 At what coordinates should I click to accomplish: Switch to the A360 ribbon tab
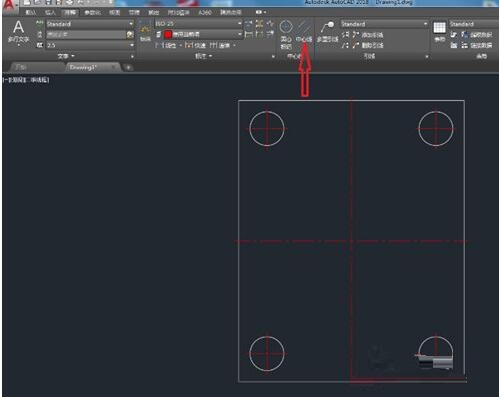tap(205, 12)
